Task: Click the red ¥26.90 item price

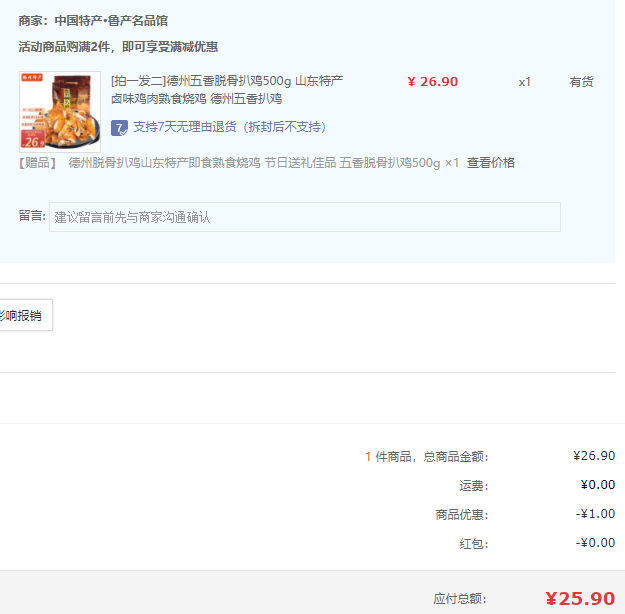Action: (433, 82)
